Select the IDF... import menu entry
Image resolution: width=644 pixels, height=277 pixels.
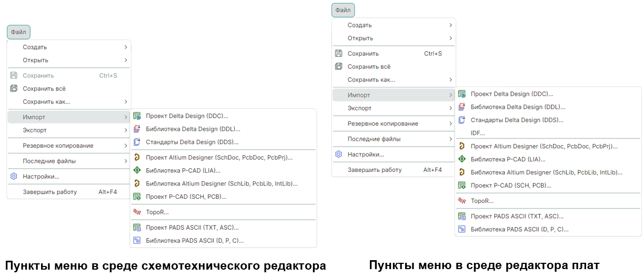coord(478,133)
